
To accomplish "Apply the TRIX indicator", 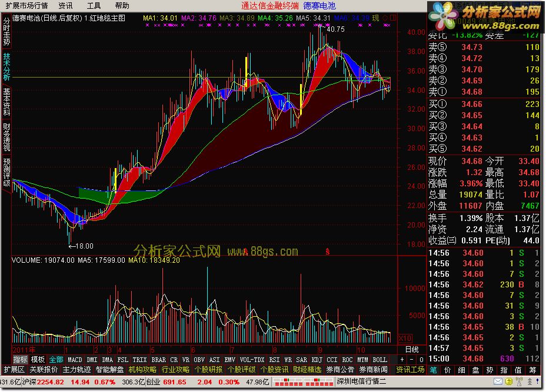I will (139, 360).
